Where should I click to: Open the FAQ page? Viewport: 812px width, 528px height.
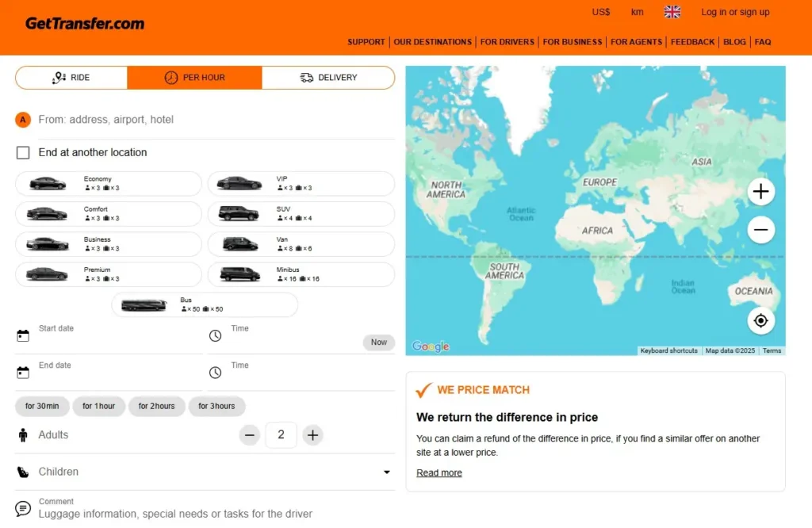point(763,42)
